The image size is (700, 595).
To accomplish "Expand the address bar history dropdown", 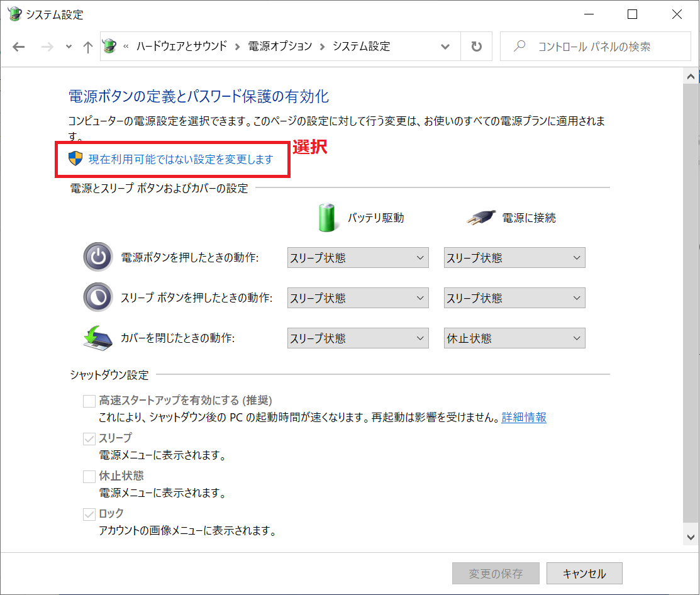I will click(445, 47).
